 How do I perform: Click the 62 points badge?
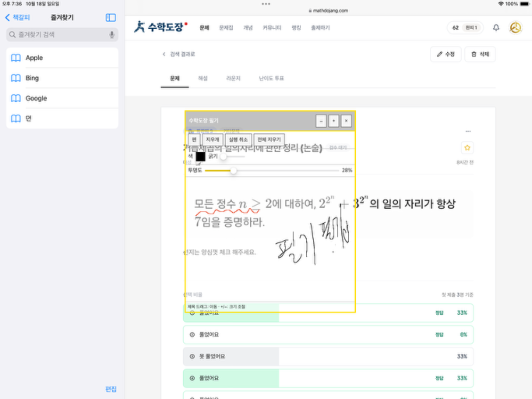coord(465,28)
